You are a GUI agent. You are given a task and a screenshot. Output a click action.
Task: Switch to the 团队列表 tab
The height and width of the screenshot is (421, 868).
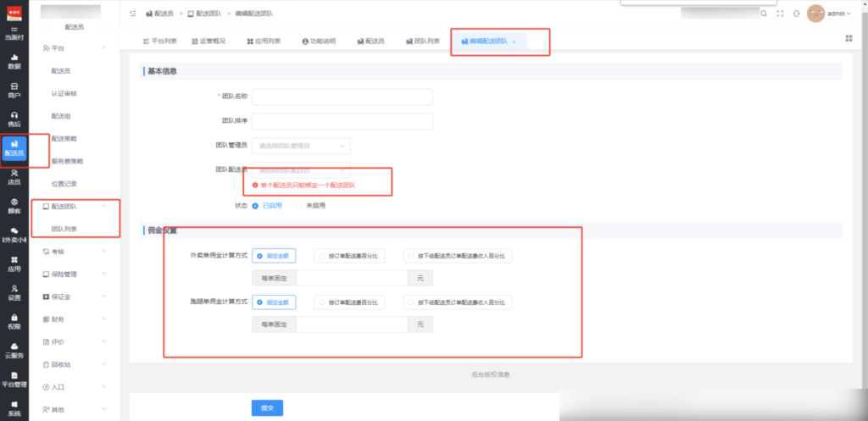[x=422, y=41]
